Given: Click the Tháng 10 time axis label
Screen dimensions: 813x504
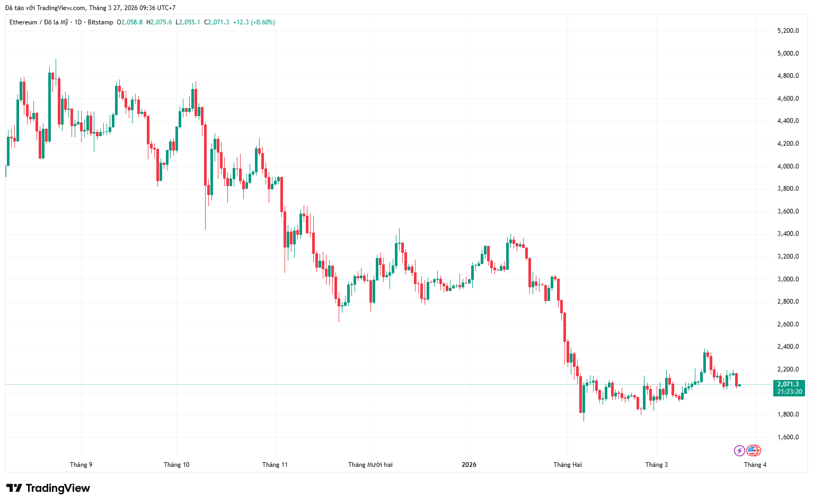Looking at the screenshot, I should pos(176,465).
